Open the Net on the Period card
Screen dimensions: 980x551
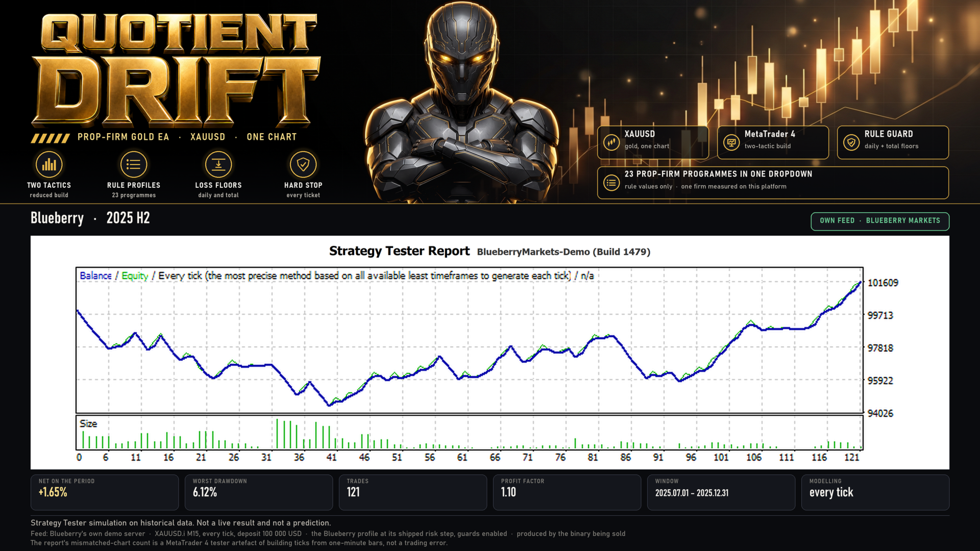105,492
